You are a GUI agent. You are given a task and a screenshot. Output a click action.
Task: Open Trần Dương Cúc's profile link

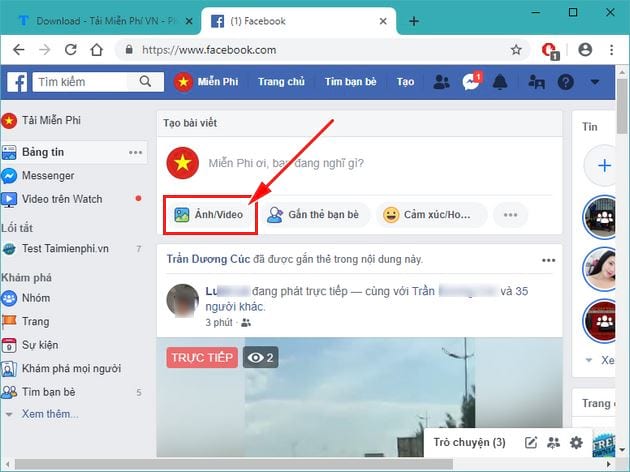coord(208,259)
